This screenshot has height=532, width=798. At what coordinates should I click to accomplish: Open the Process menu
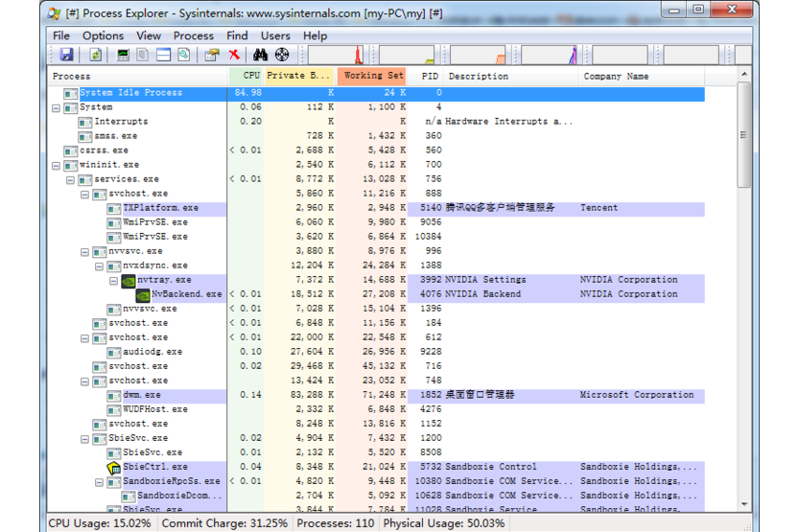coord(194,35)
